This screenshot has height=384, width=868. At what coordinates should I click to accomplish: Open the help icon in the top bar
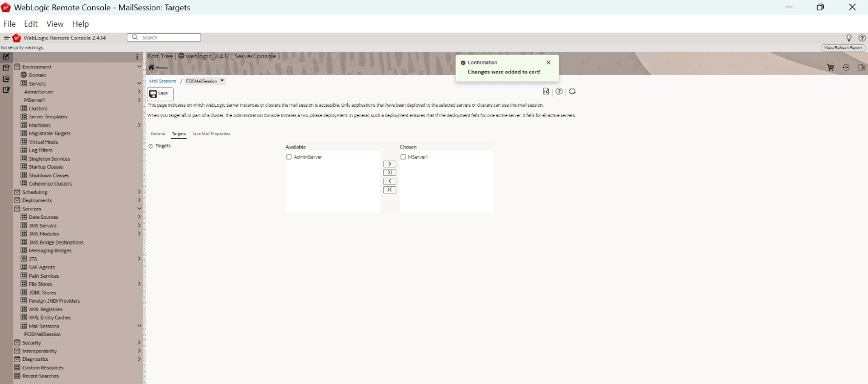(862, 38)
